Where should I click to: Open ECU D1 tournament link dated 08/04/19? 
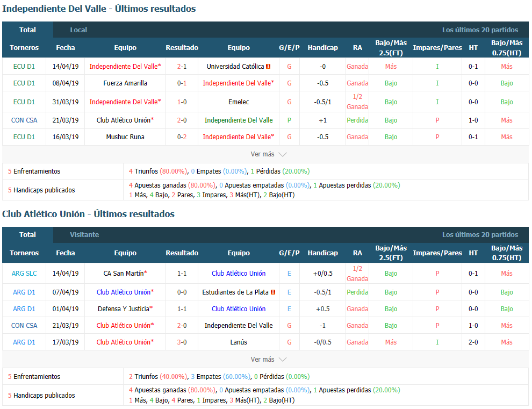click(24, 83)
